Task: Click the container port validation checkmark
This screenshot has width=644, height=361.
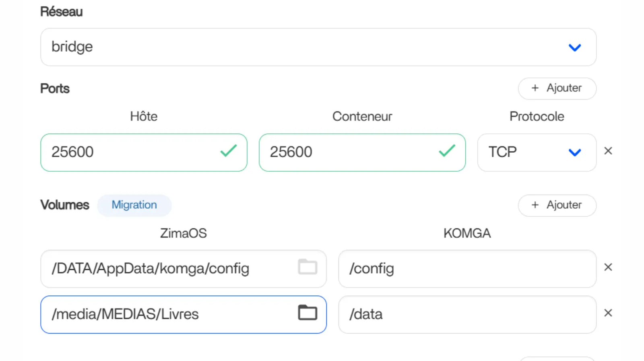Action: [447, 151]
